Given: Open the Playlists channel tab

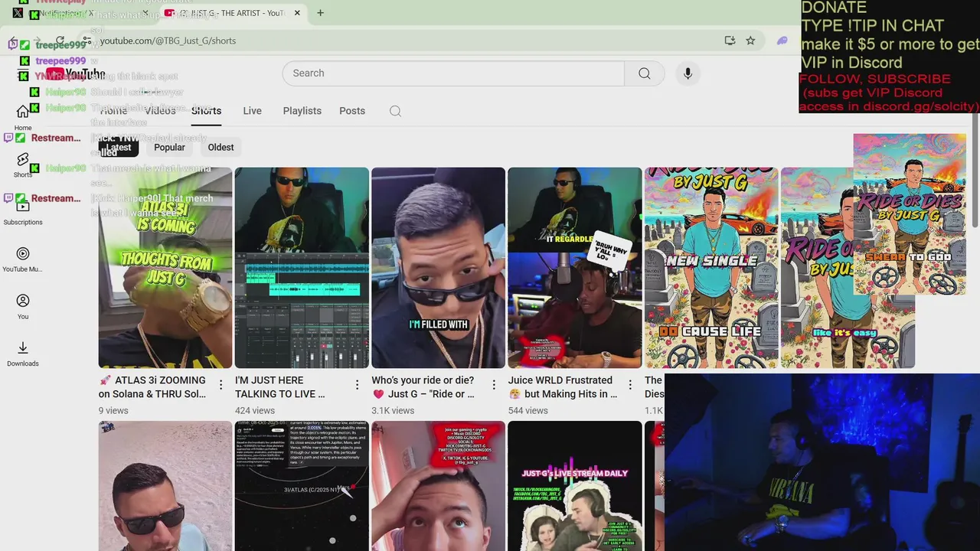Looking at the screenshot, I should (302, 111).
